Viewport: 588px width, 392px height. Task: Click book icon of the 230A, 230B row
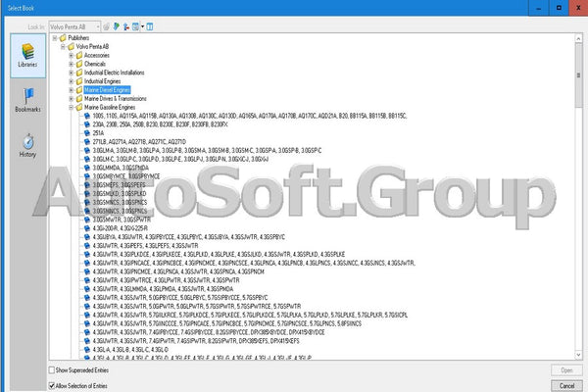[87, 124]
